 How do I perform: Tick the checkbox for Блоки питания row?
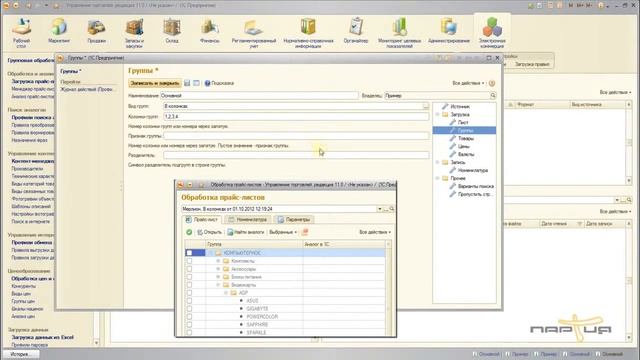tap(189, 277)
